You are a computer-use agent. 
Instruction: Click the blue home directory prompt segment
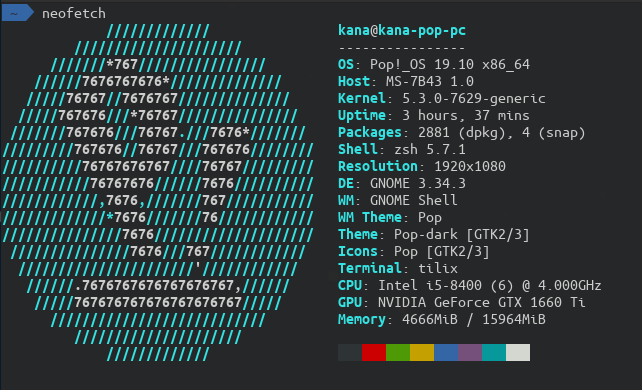pyautogui.click(x=17, y=13)
